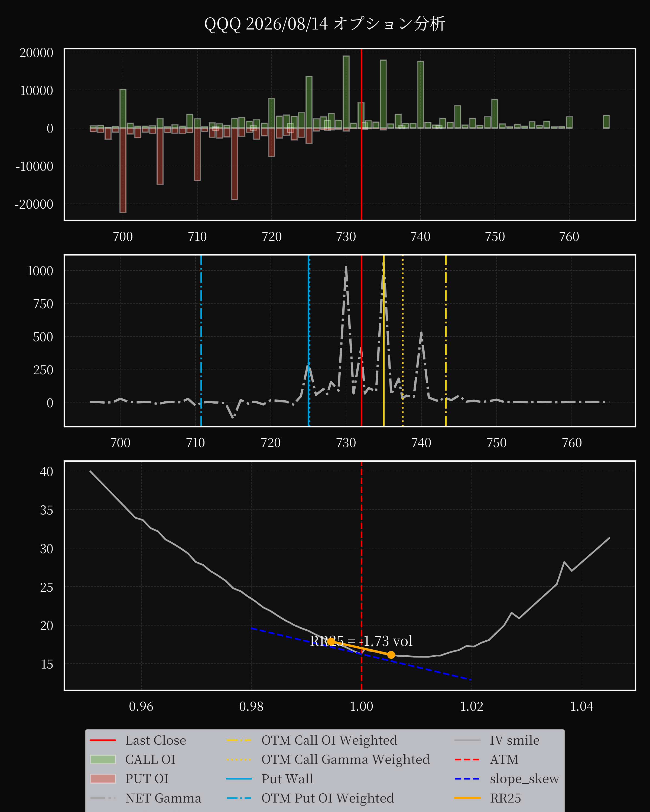The height and width of the screenshot is (812, 650).
Task: Click the "Put Wall" legend label
Action: (x=287, y=778)
